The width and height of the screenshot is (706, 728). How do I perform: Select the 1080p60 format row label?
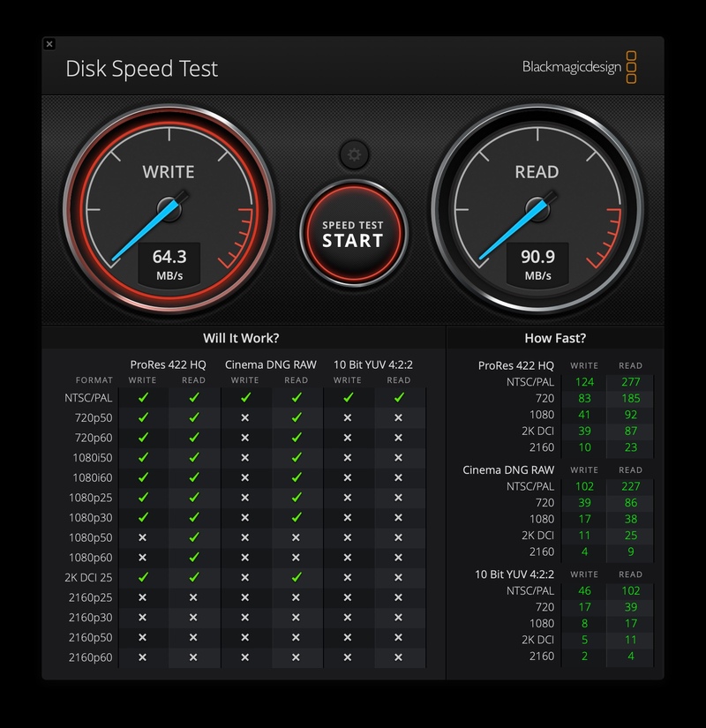(x=91, y=557)
